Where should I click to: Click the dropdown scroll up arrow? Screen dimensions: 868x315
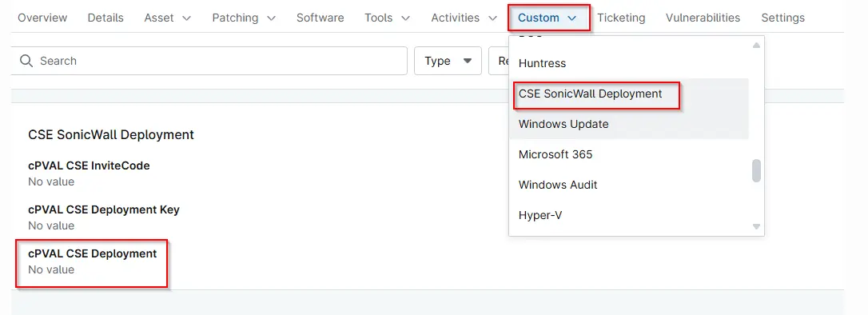tap(756, 45)
